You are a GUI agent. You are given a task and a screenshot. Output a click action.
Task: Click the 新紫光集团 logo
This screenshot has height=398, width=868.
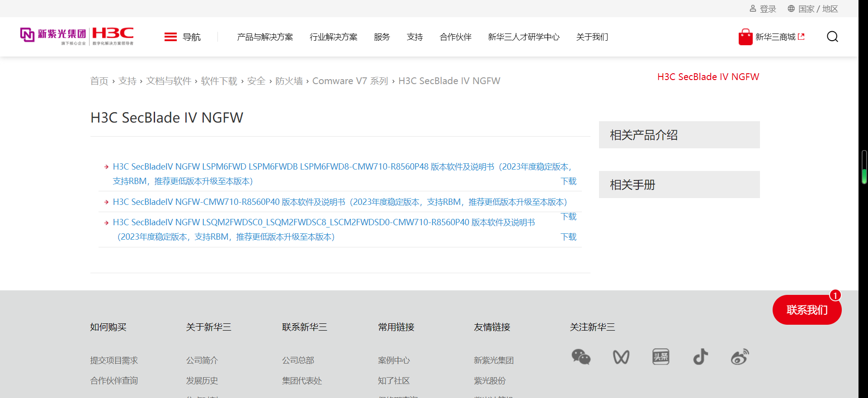pos(53,36)
